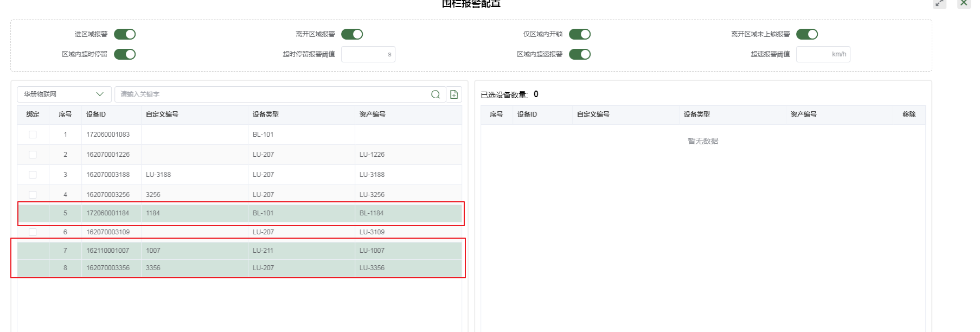Disable the 离开区域报警 switch
Image resolution: width=980 pixels, height=332 pixels.
tap(352, 34)
